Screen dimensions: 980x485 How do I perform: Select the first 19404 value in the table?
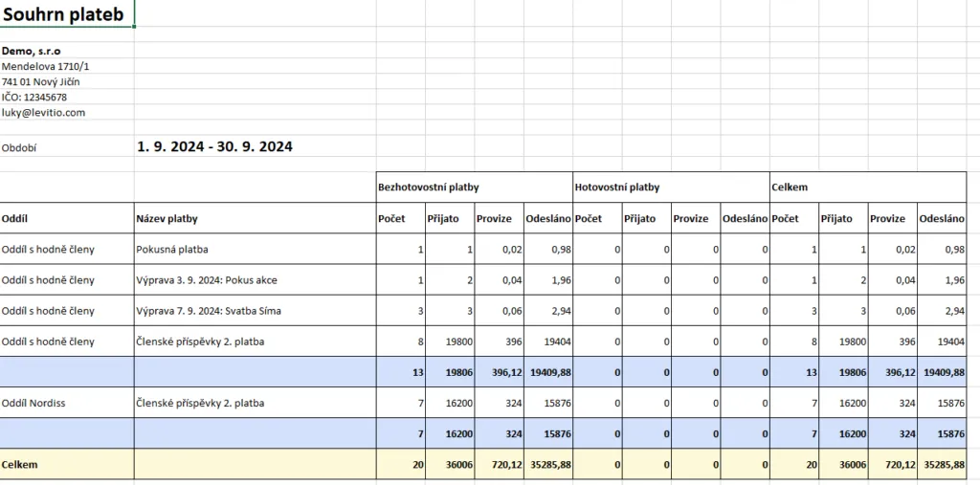coord(548,342)
